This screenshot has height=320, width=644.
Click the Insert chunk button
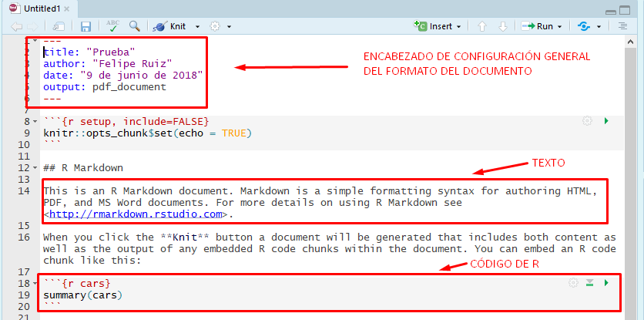tap(432, 26)
